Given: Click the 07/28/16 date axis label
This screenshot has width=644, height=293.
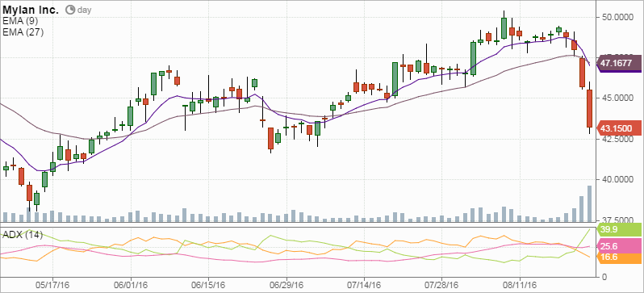Looking at the screenshot, I should pos(441,285).
